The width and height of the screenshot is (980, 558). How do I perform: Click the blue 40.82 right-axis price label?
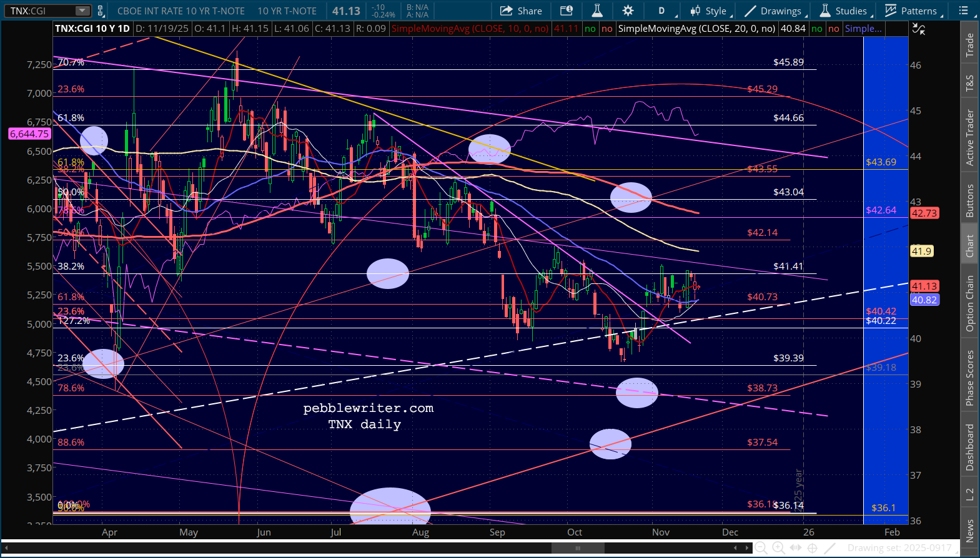click(x=924, y=300)
